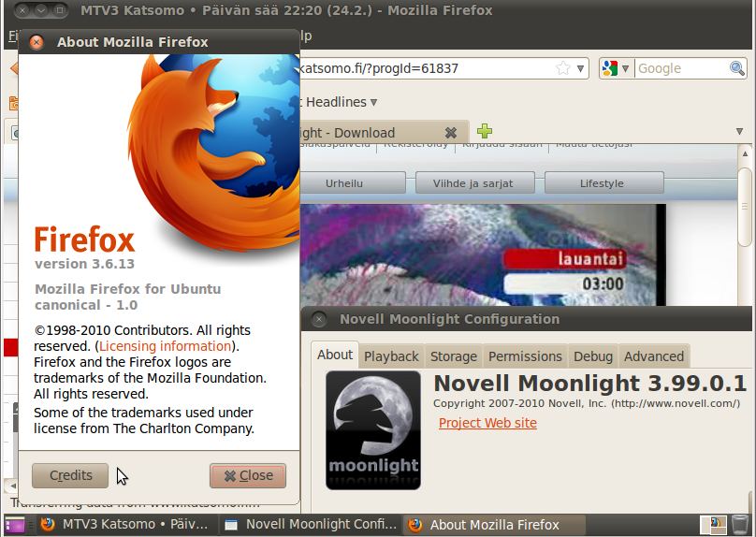Viewport: 756px width, 537px height.
Task: Open the URL history dropdown arrow
Action: tap(581, 68)
